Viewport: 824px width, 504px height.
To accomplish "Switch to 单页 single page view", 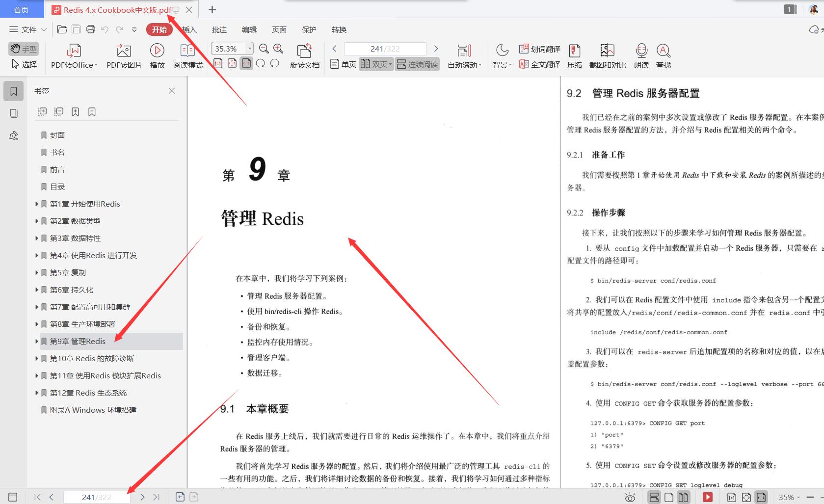I will [x=343, y=64].
